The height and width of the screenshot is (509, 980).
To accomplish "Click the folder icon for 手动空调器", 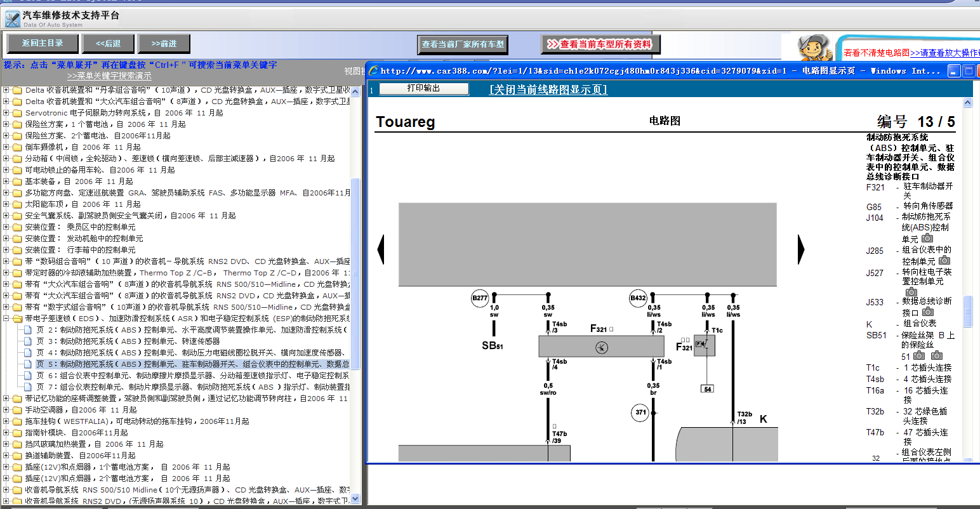I will (x=17, y=410).
